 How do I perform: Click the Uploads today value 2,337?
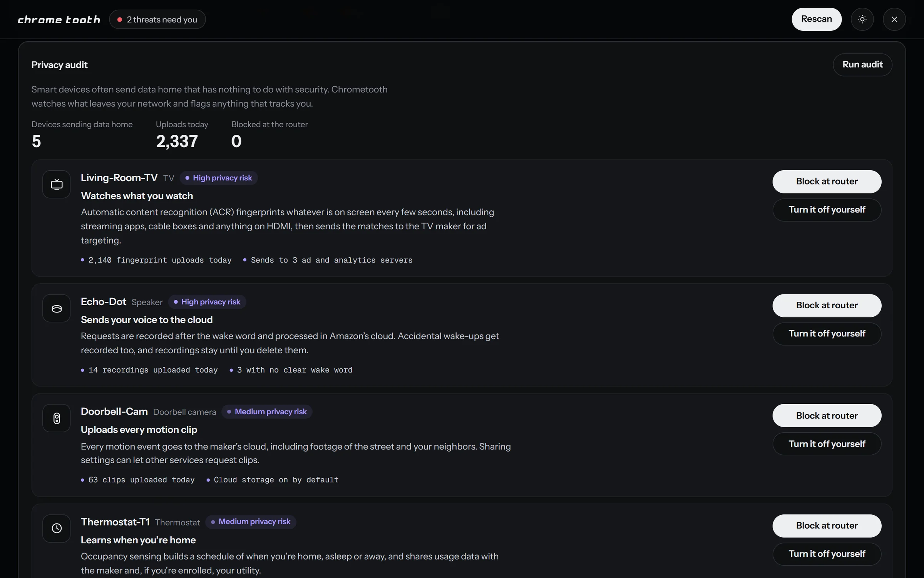[x=177, y=141]
